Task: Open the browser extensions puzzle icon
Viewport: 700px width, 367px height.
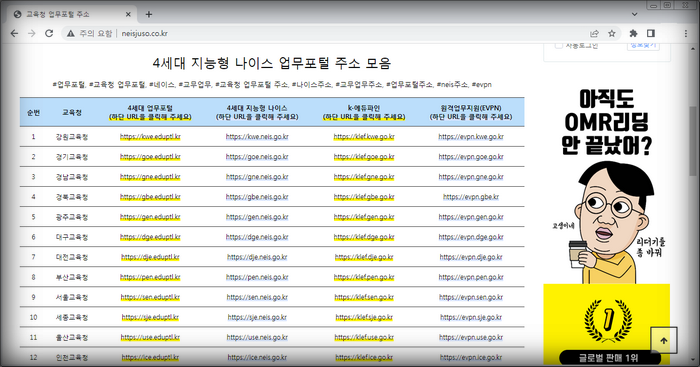Action: tap(633, 33)
